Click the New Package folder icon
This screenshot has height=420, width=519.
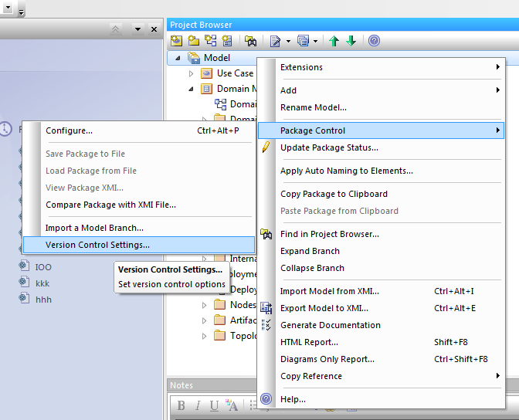coord(193,41)
